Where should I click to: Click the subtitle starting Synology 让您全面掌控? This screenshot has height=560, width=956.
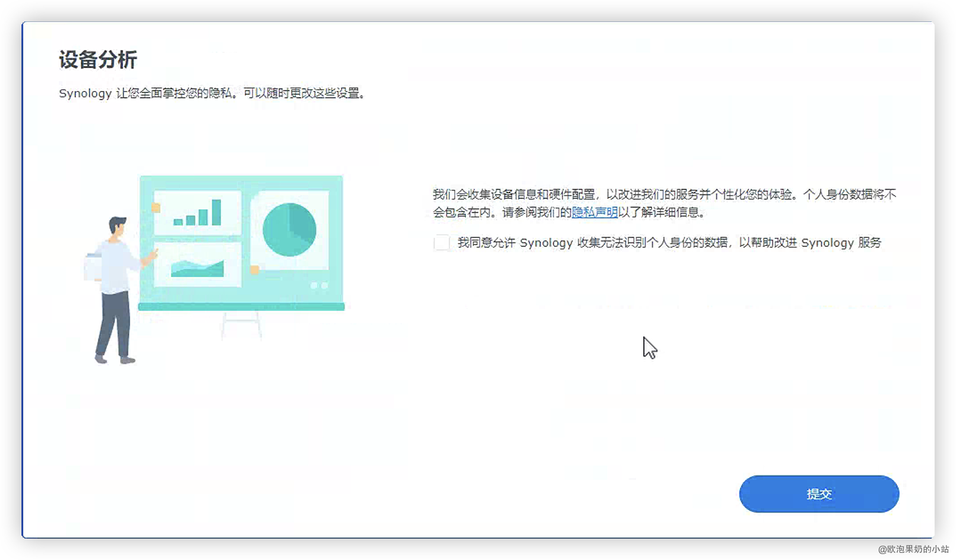tap(212, 93)
